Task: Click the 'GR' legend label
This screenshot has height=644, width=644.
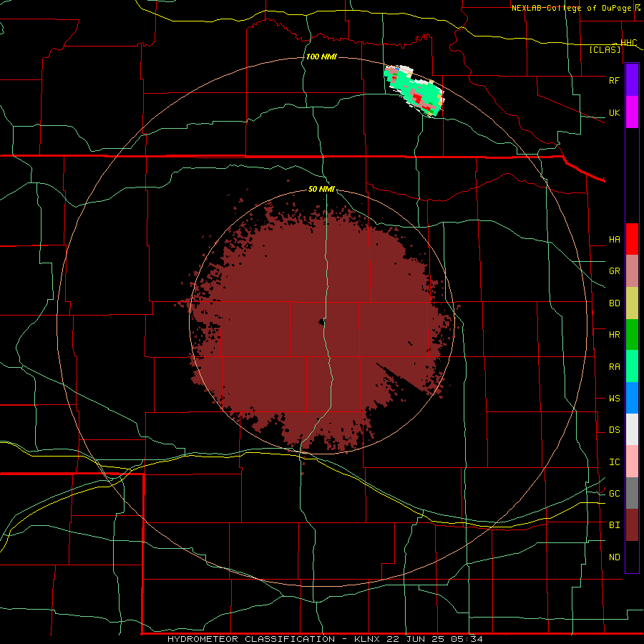Action: (x=614, y=271)
